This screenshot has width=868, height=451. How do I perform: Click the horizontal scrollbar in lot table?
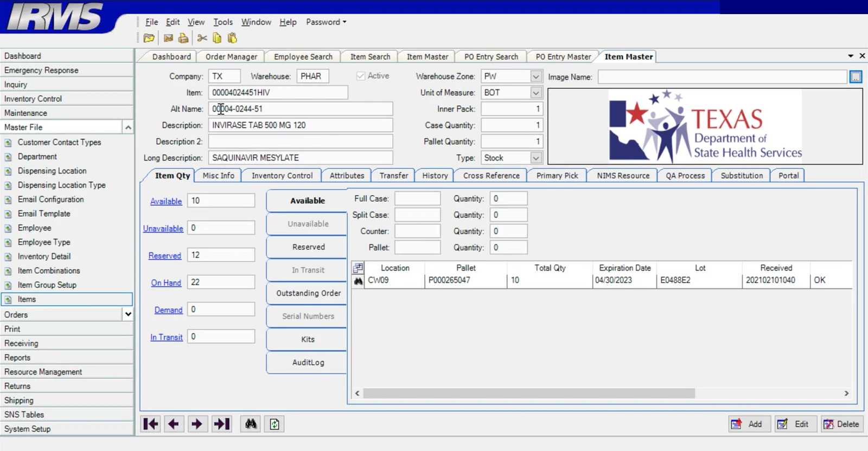coord(529,393)
